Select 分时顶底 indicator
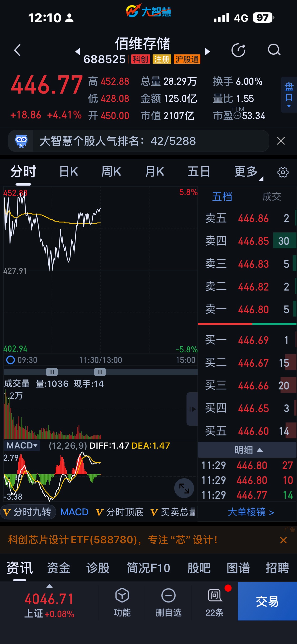Viewport: 297px width, 644px height. pyautogui.click(x=120, y=512)
